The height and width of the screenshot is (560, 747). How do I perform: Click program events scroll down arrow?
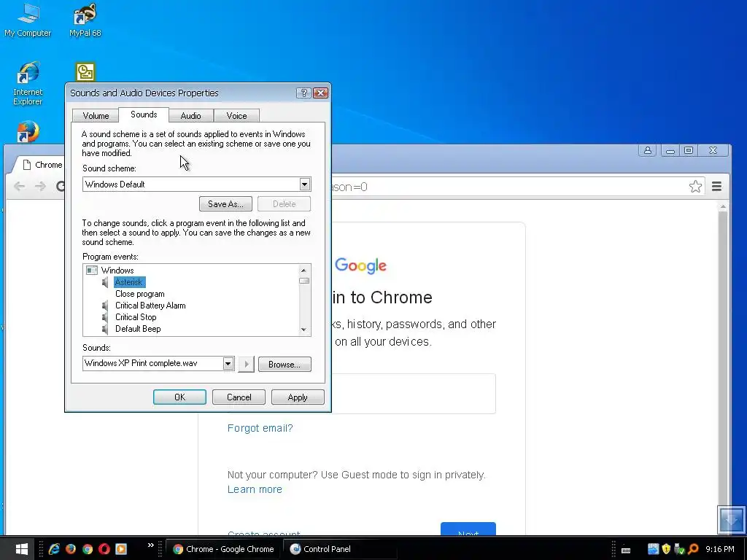(304, 330)
